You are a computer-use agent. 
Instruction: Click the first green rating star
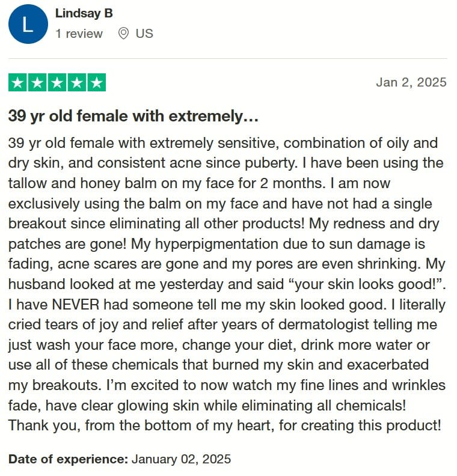[x=18, y=82]
